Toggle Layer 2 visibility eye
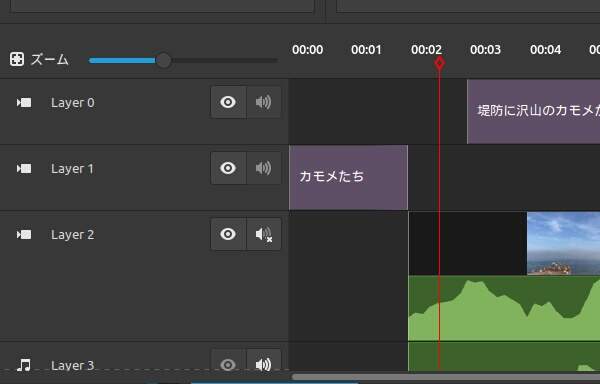Image resolution: width=600 pixels, height=384 pixels. point(228,234)
